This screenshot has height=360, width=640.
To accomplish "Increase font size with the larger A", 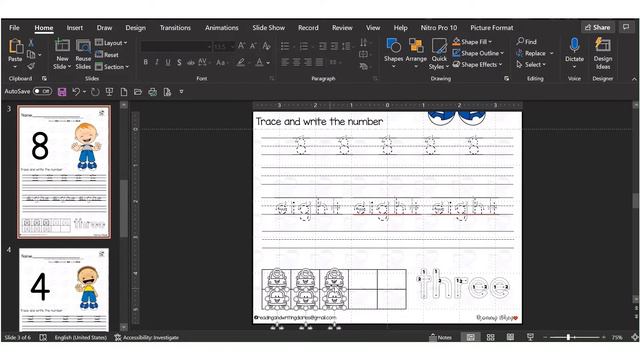I will coord(242,46).
